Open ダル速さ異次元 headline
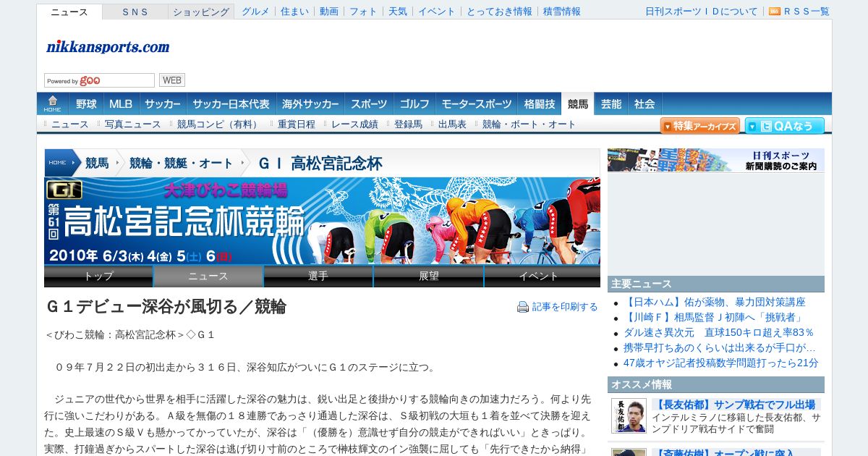 (719, 332)
